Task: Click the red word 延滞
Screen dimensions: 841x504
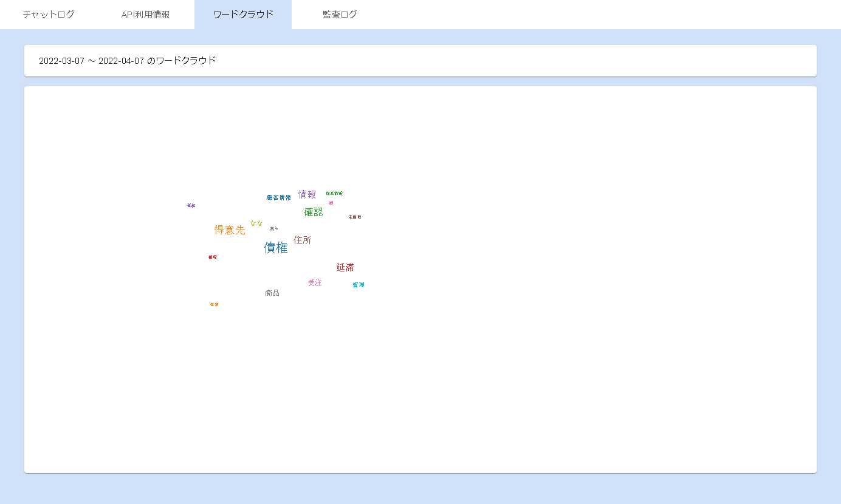Action: point(345,267)
